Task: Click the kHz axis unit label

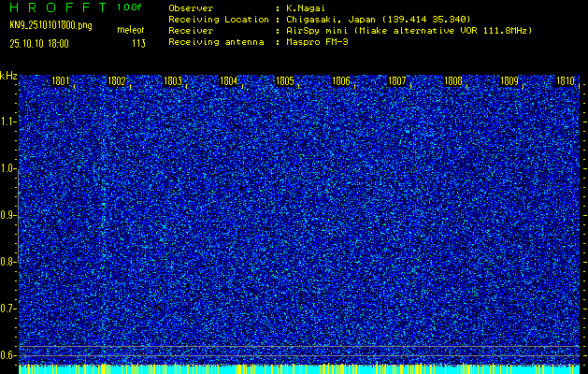Action: pos(8,75)
